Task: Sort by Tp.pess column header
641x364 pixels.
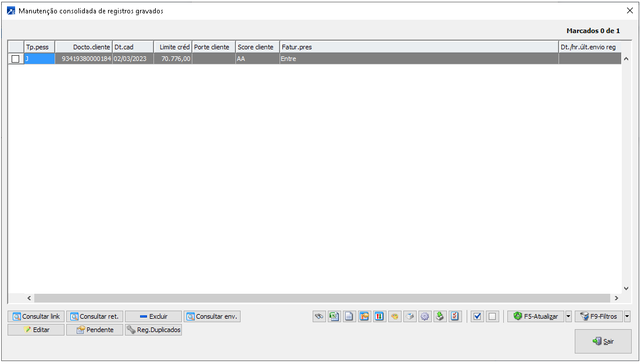Action: (40, 47)
